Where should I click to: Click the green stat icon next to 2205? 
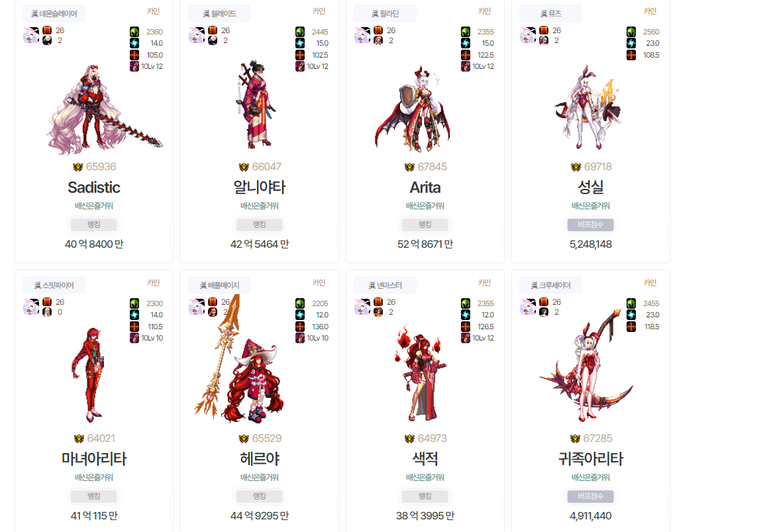[x=300, y=303]
